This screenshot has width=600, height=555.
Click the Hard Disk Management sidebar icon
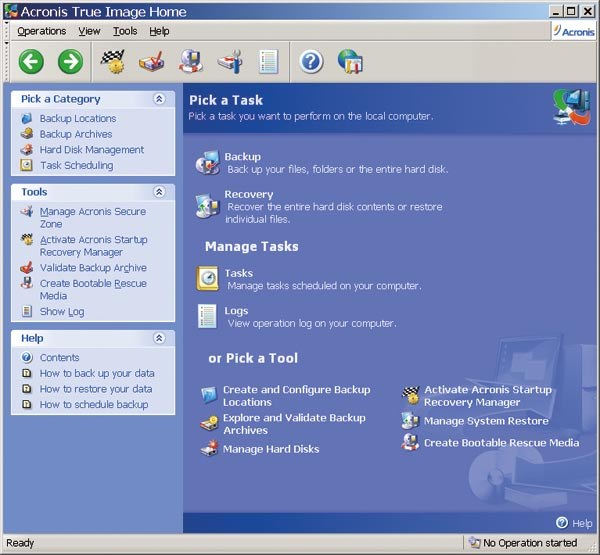click(x=26, y=149)
